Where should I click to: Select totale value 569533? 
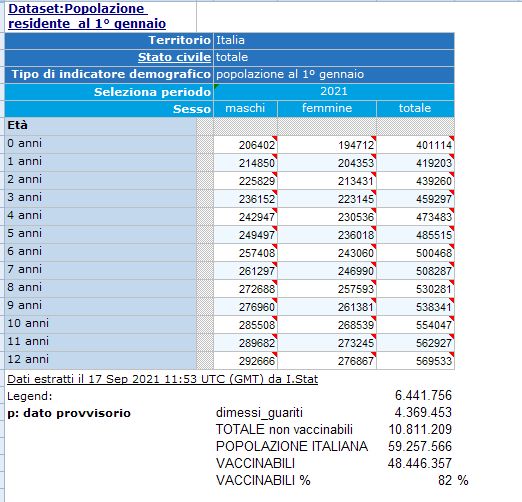click(415, 361)
